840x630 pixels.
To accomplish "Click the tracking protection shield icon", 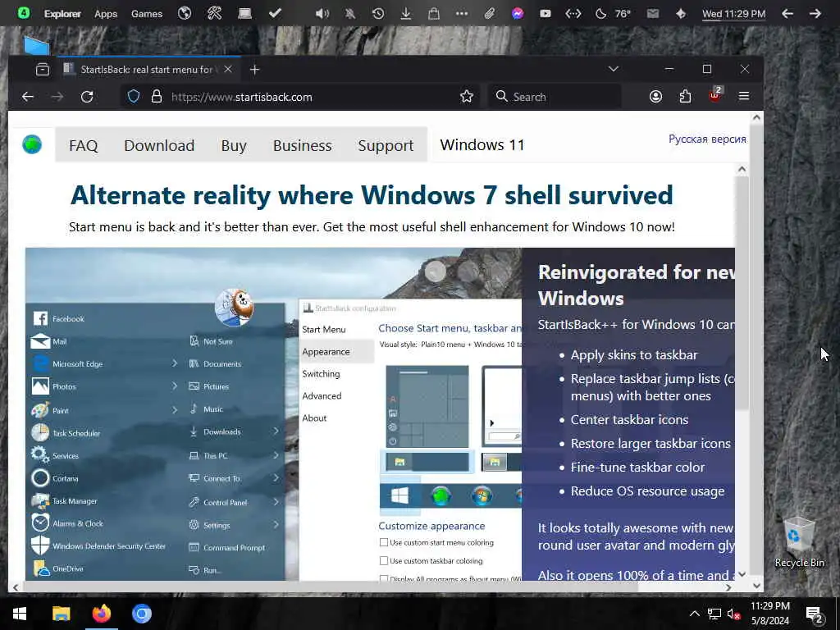I will click(x=134, y=97).
